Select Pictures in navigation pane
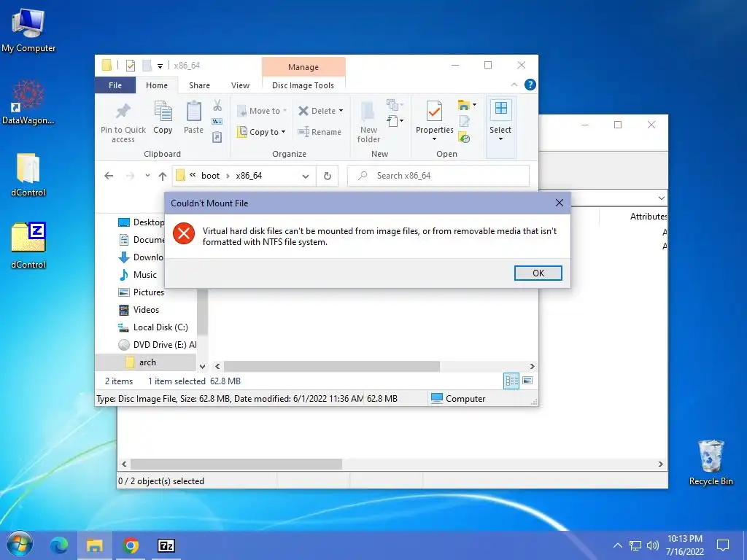 [x=148, y=292]
